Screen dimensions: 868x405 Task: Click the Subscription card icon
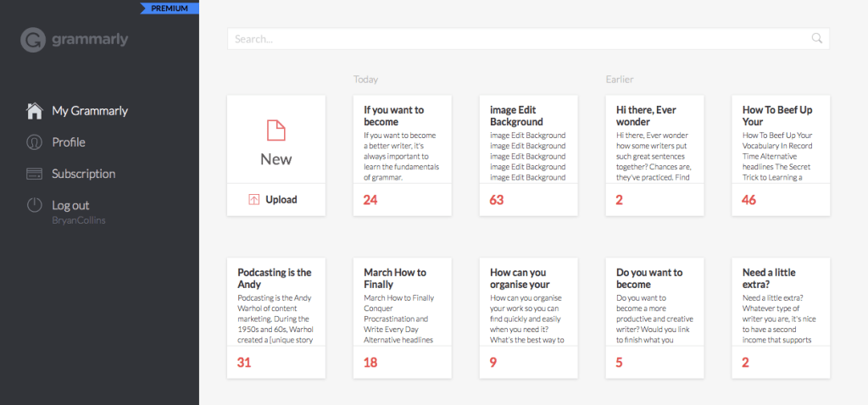point(34,174)
